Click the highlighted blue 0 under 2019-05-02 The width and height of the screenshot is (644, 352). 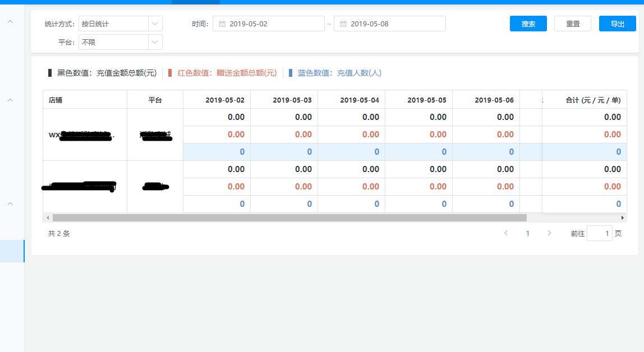point(242,152)
